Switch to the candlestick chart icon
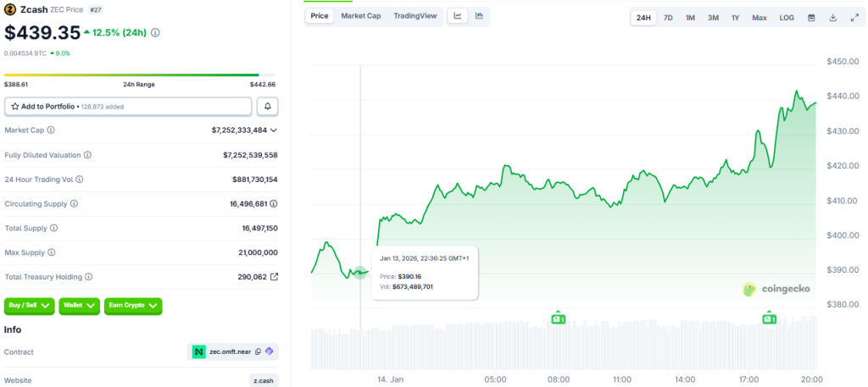Screen dimensions: 868x387 (x=479, y=16)
